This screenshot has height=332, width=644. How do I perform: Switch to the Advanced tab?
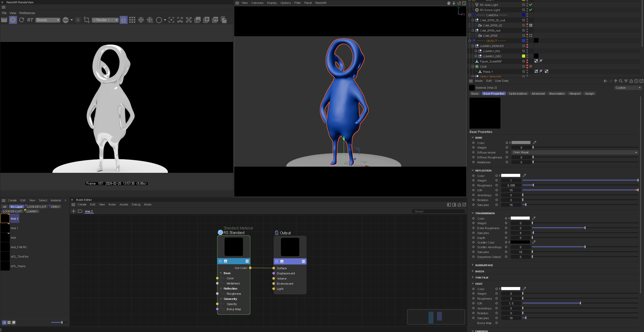pos(538,94)
